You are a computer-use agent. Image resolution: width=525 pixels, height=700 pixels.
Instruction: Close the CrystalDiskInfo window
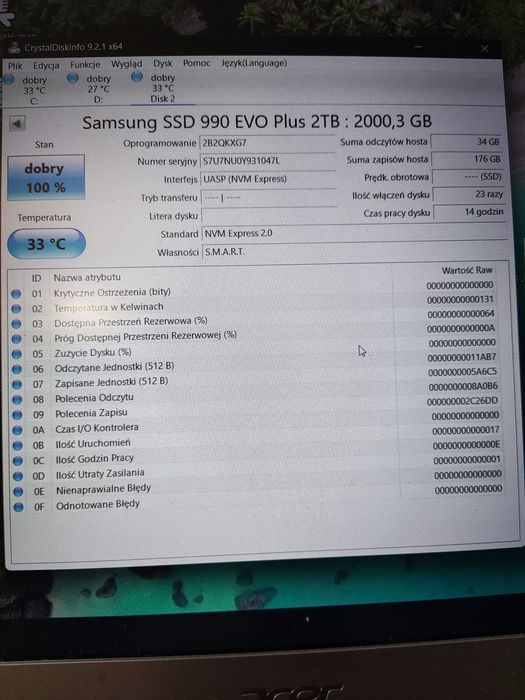click(x=484, y=48)
